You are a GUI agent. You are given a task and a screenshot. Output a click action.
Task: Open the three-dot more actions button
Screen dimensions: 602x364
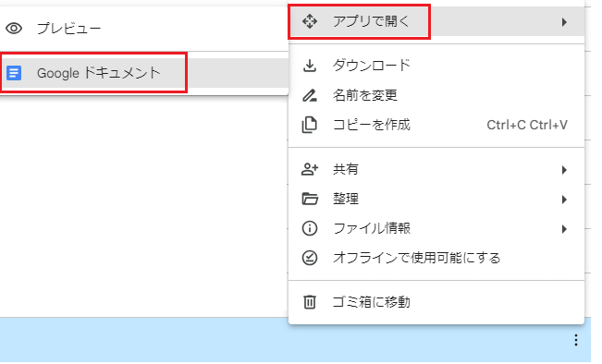coord(575,340)
